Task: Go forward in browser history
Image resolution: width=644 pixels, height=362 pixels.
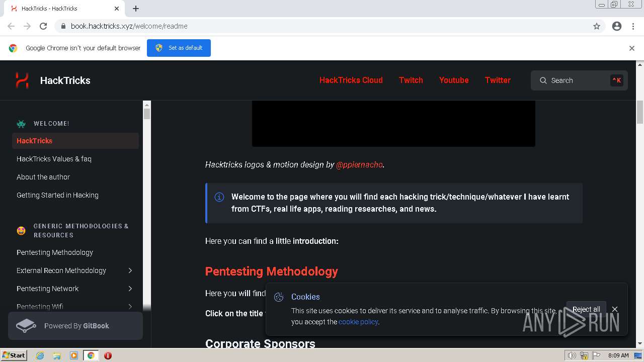Action: pos(27,26)
